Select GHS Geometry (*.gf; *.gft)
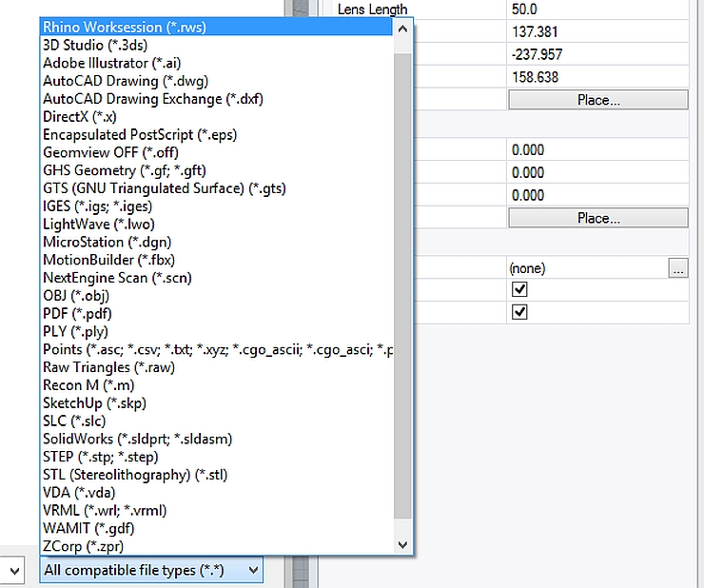The width and height of the screenshot is (704, 588). point(216,170)
